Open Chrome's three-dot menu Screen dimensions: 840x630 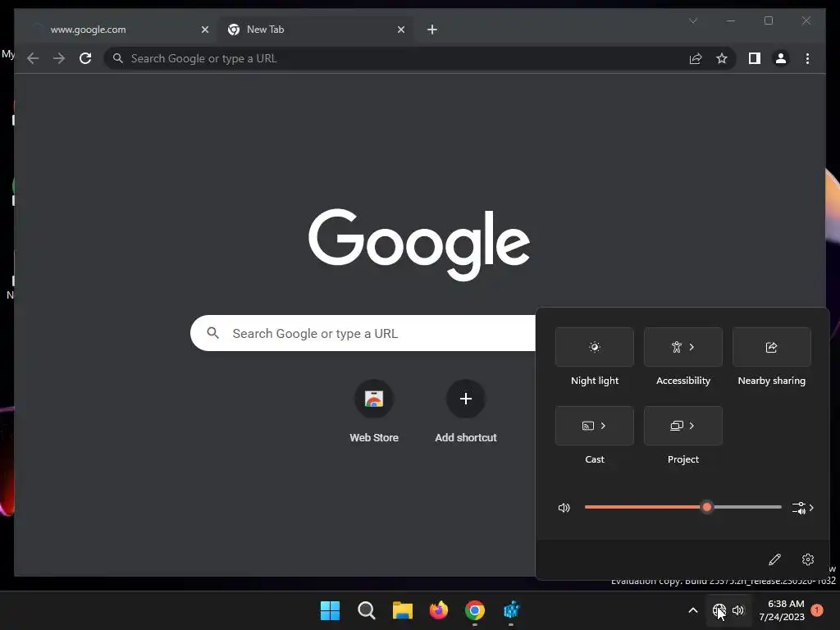807,58
